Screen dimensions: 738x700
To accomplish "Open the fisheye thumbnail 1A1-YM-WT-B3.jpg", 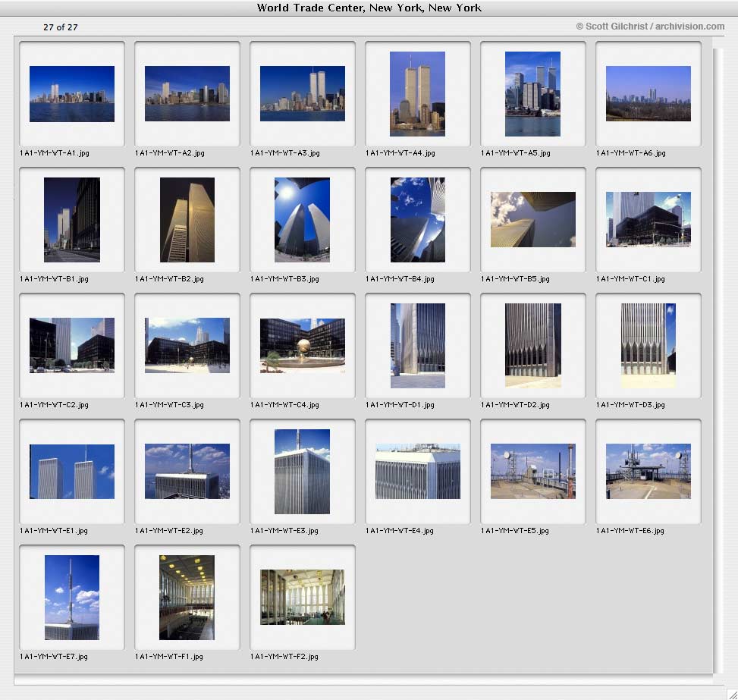I will 302,220.
